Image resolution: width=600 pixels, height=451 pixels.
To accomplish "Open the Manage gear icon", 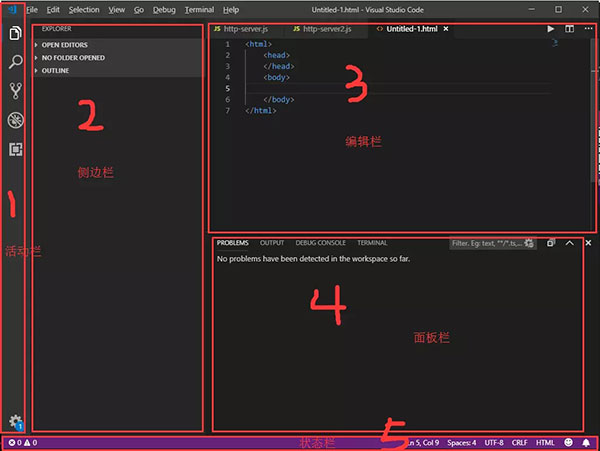I will [15, 421].
